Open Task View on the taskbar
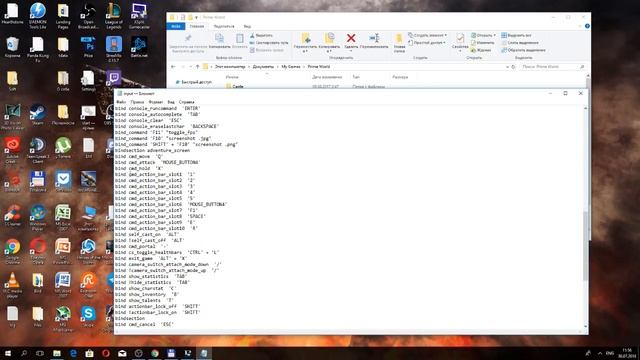 tap(40, 353)
